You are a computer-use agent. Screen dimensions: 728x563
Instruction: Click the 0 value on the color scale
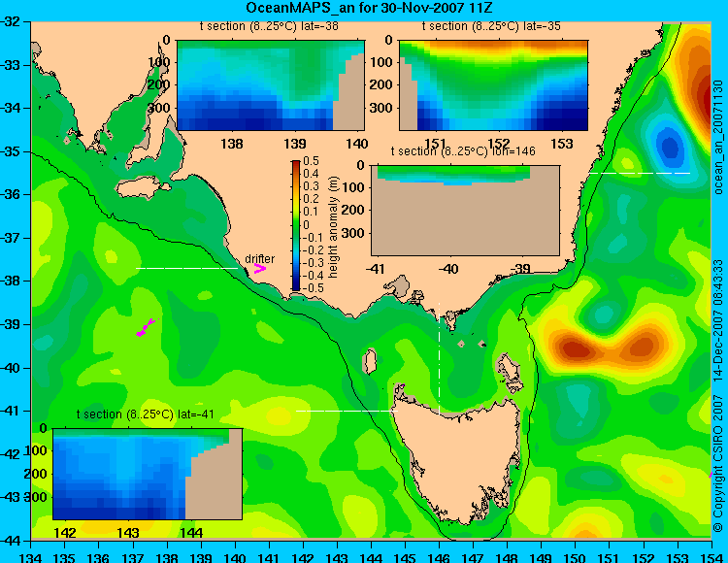pyautogui.click(x=306, y=225)
